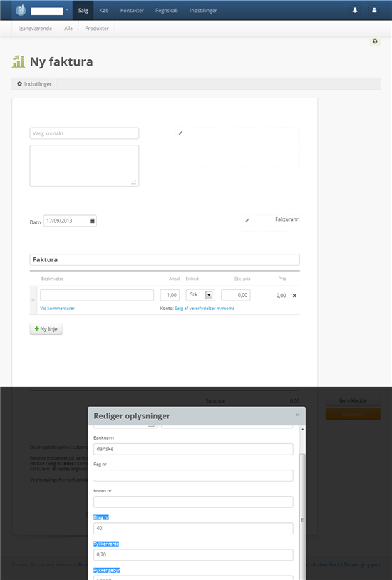This screenshot has height=580, width=392.
Task: Click the help question mark icon
Action: pos(375,41)
